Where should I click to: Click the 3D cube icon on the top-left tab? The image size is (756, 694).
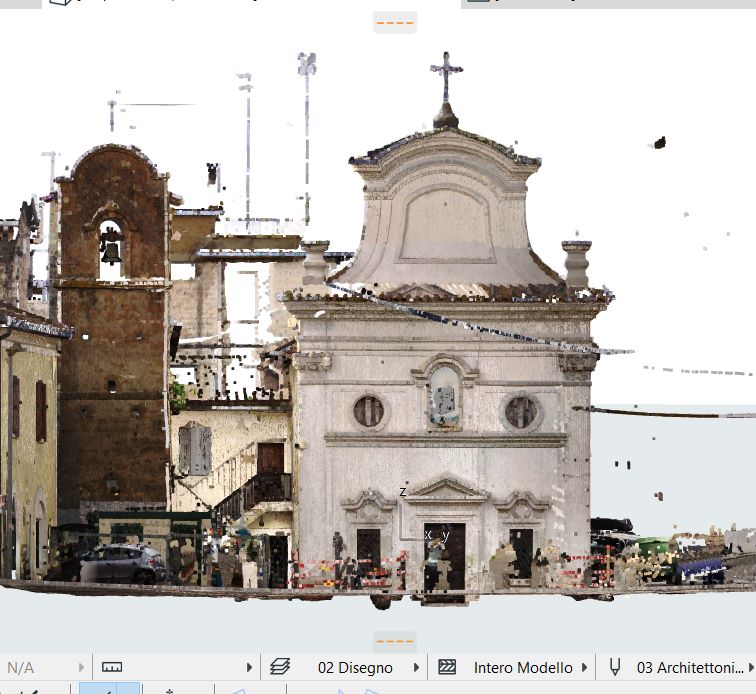(x=60, y=3)
